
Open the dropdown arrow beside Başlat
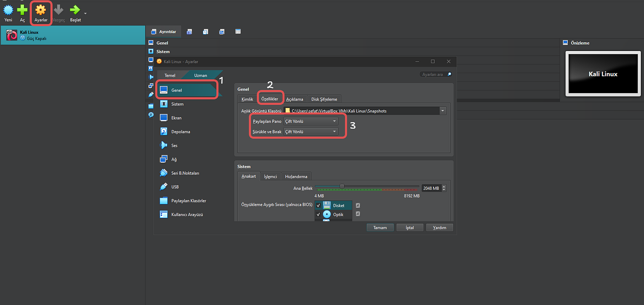tap(86, 13)
